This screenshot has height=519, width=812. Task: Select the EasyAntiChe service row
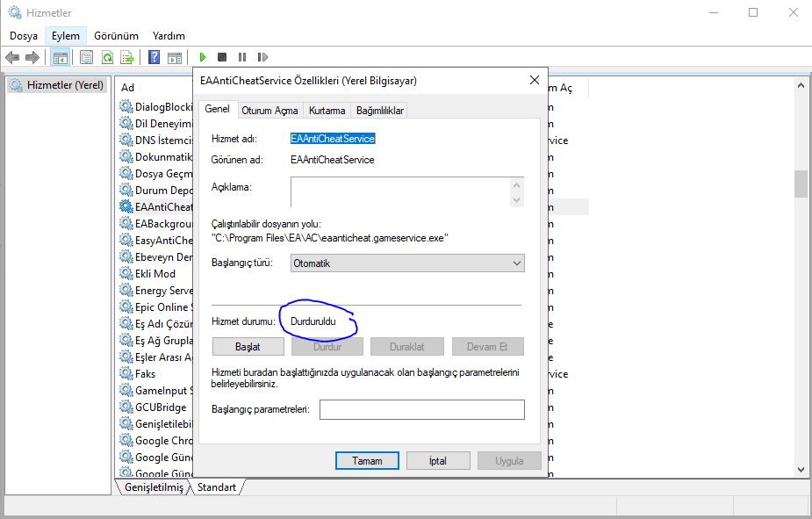click(156, 241)
